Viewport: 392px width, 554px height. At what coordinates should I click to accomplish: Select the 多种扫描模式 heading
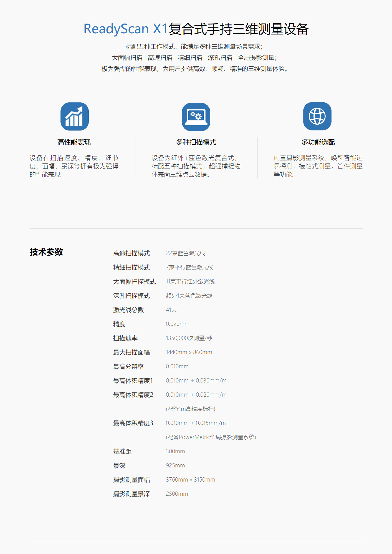pos(196,142)
